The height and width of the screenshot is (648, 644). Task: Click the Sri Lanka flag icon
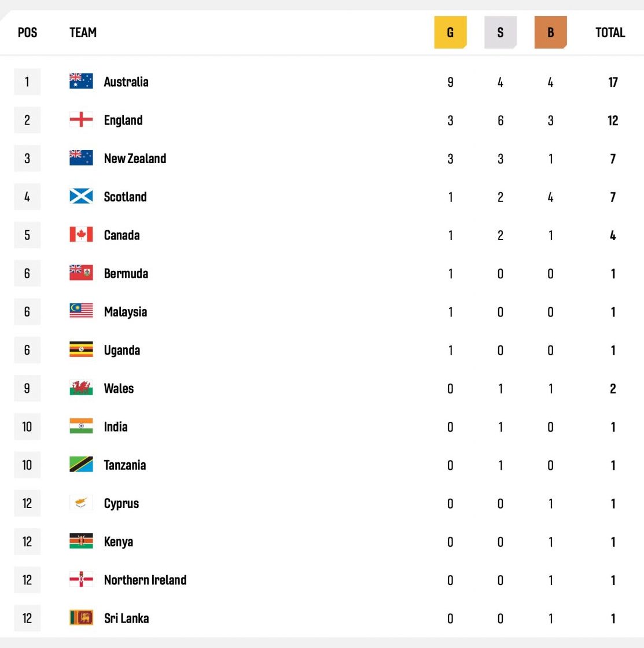[x=81, y=617]
